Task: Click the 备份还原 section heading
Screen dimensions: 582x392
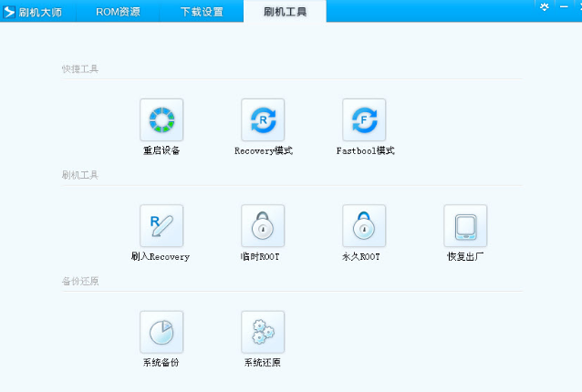Action: tap(79, 281)
